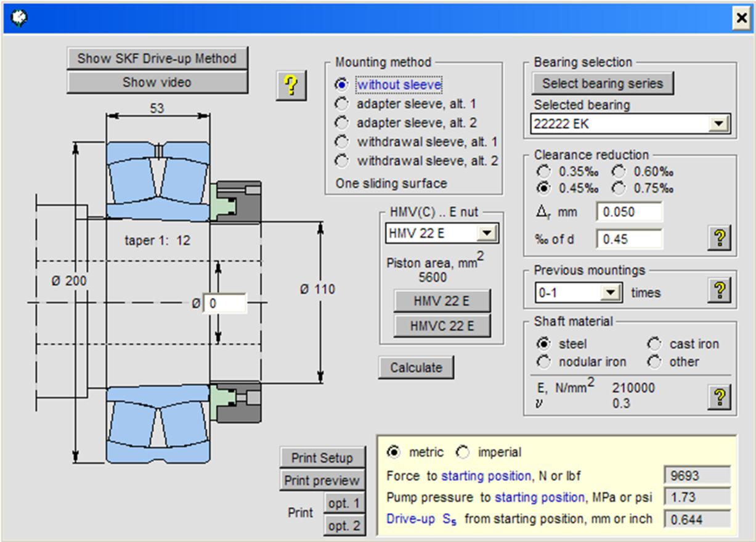Viewport: 756px width, 542px height.
Task: Select steel as shaft material
Action: pyautogui.click(x=544, y=343)
